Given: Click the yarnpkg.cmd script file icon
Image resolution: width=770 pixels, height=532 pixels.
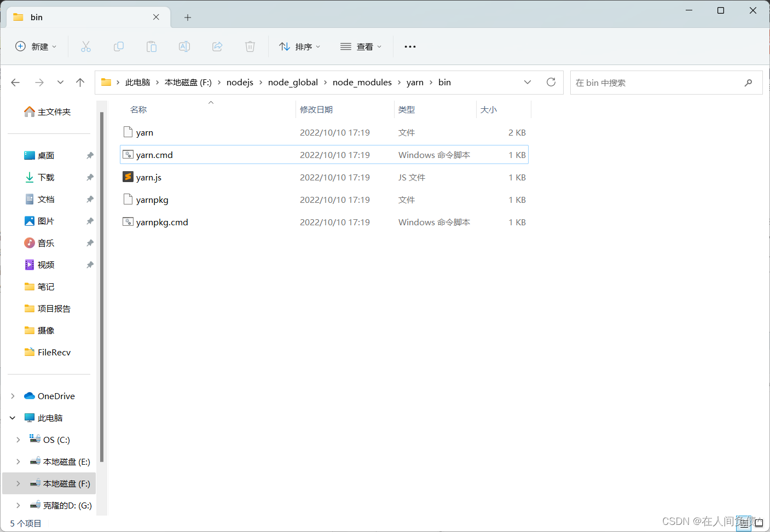Looking at the screenshot, I should point(128,222).
